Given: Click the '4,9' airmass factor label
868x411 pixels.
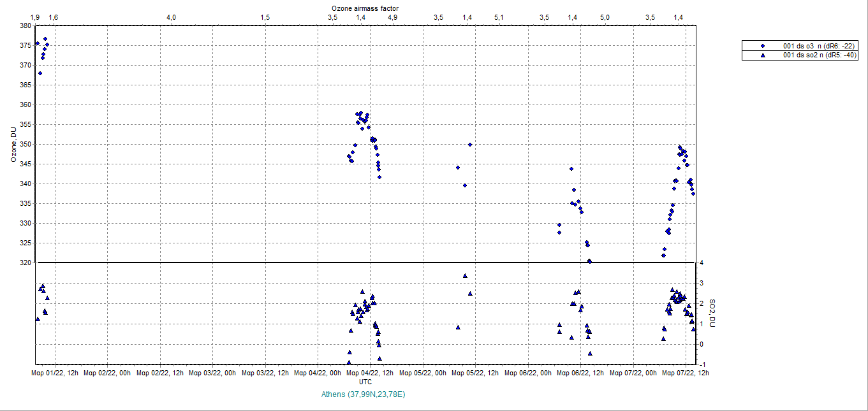Looking at the screenshot, I should (x=393, y=17).
